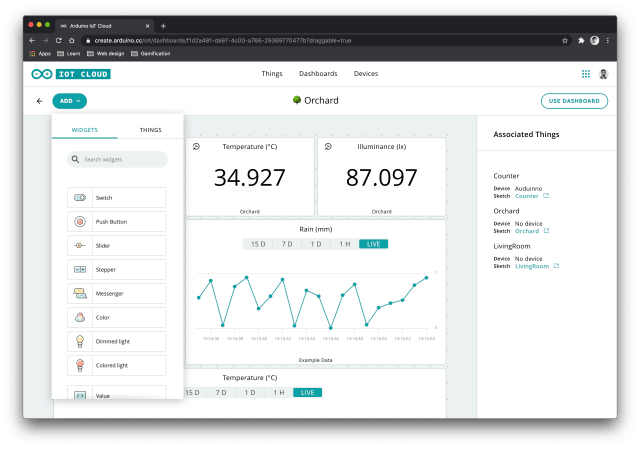
Task: Go back with the dashboard back arrow
Action: tap(39, 101)
